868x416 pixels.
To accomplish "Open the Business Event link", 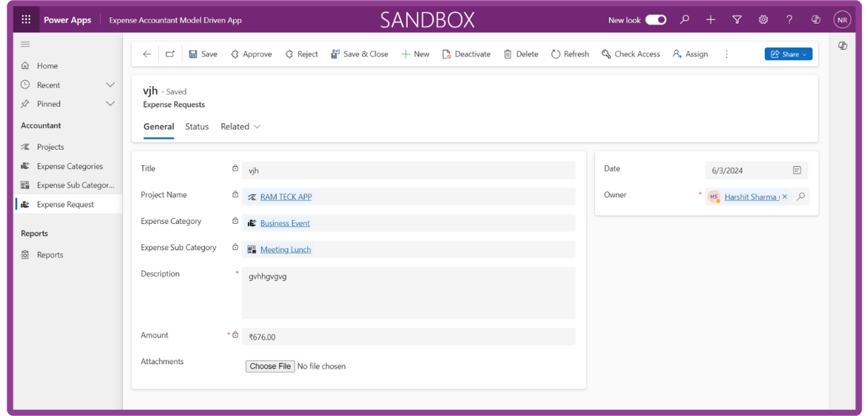I will coord(285,223).
